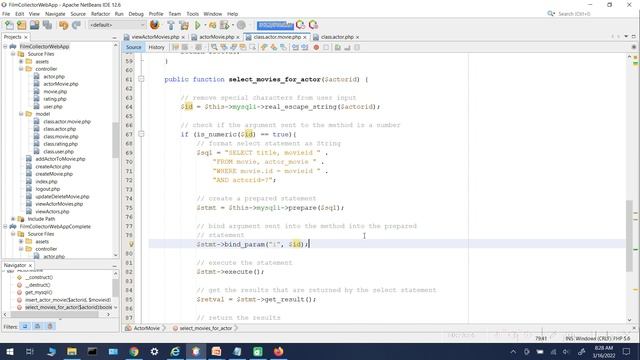Select updateDeleteMovie.php in the Projects tree

click(62, 196)
